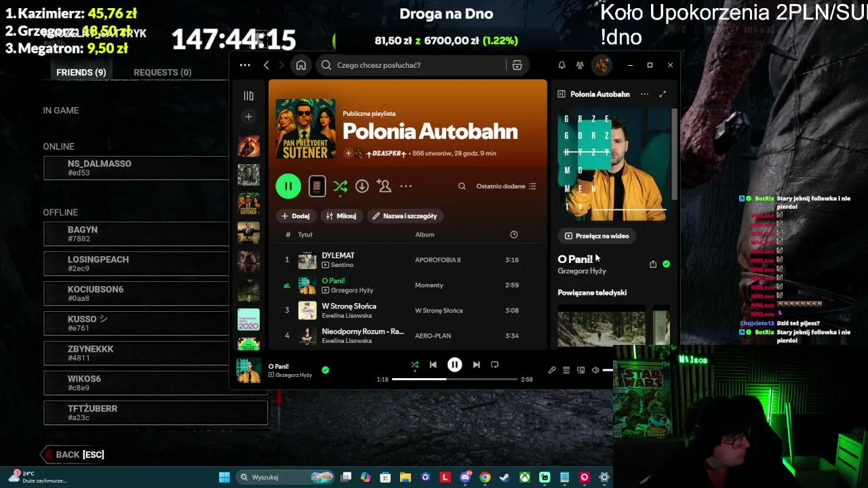Select friend NS_DALMASSO in game list
Image resolution: width=868 pixels, height=488 pixels.
(x=136, y=168)
